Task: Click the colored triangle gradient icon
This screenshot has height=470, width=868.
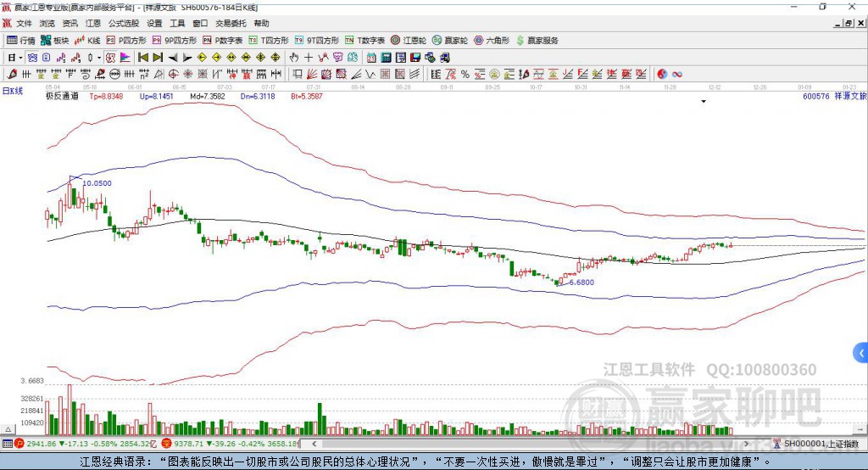Action: tap(125, 57)
